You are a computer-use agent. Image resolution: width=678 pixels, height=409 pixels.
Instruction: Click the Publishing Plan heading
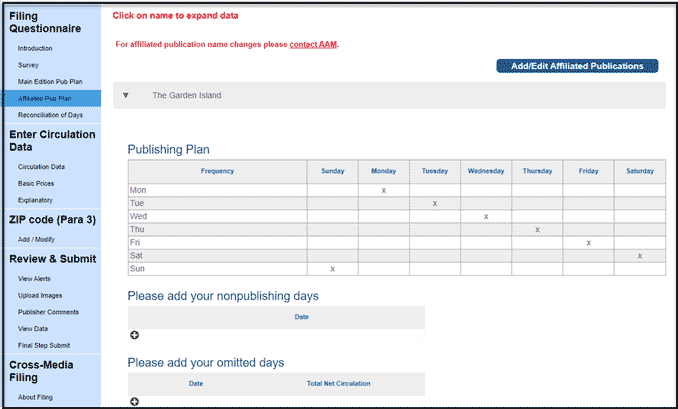(168, 149)
